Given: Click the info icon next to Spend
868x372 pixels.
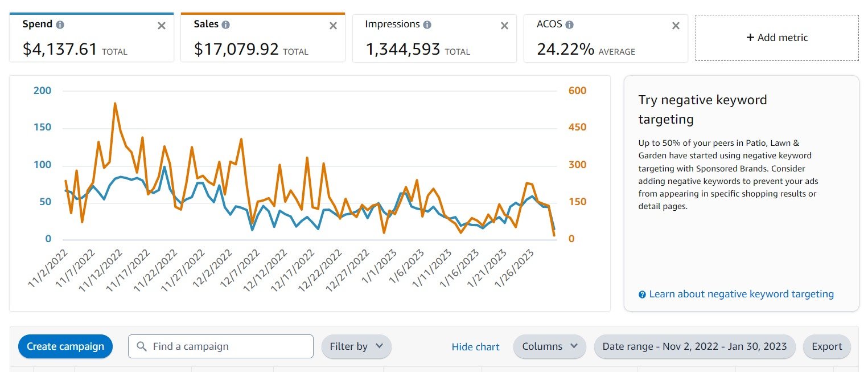Looking at the screenshot, I should [x=60, y=25].
